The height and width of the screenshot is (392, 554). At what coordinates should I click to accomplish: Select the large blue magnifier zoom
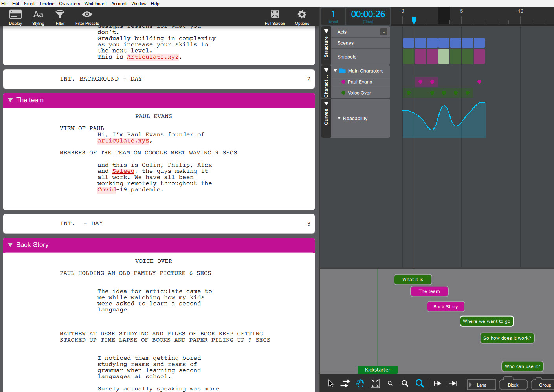[x=420, y=383]
